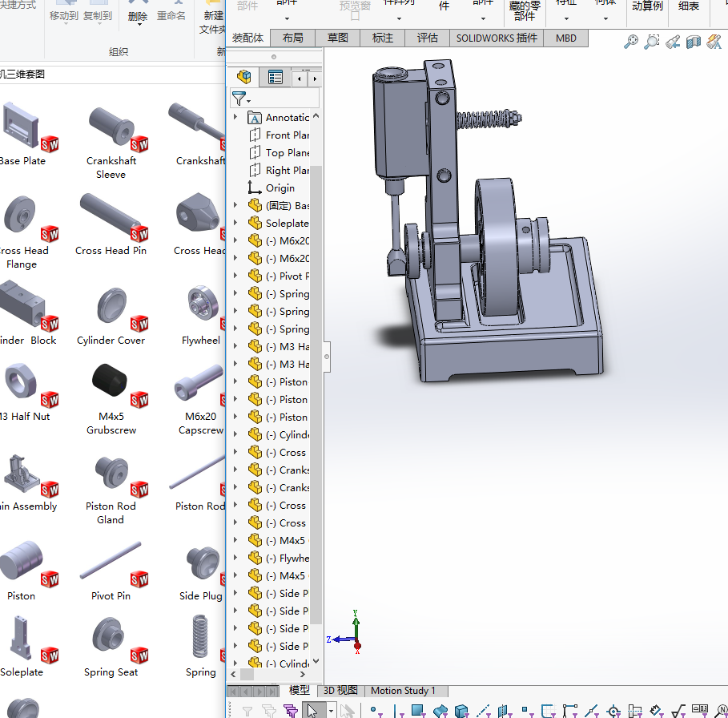This screenshot has height=718, width=728.
Task: Select the arrow cursor selection tool
Action: tap(312, 710)
